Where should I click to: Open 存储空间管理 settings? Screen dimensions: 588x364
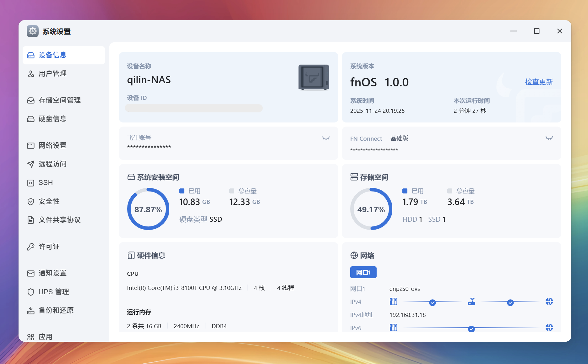point(64,101)
